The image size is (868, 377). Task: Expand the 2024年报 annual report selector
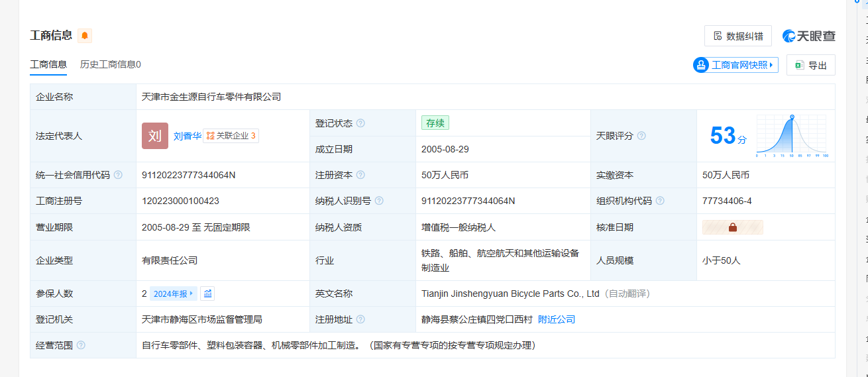(x=174, y=294)
